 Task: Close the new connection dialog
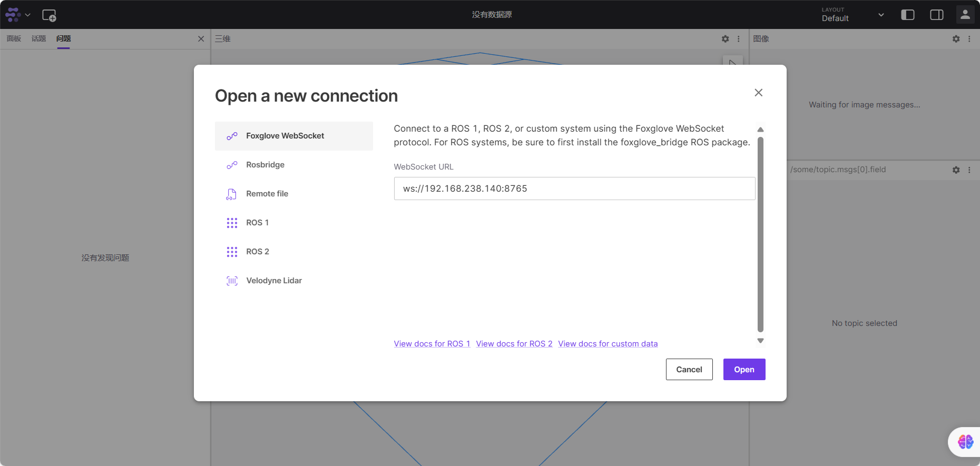pyautogui.click(x=759, y=93)
